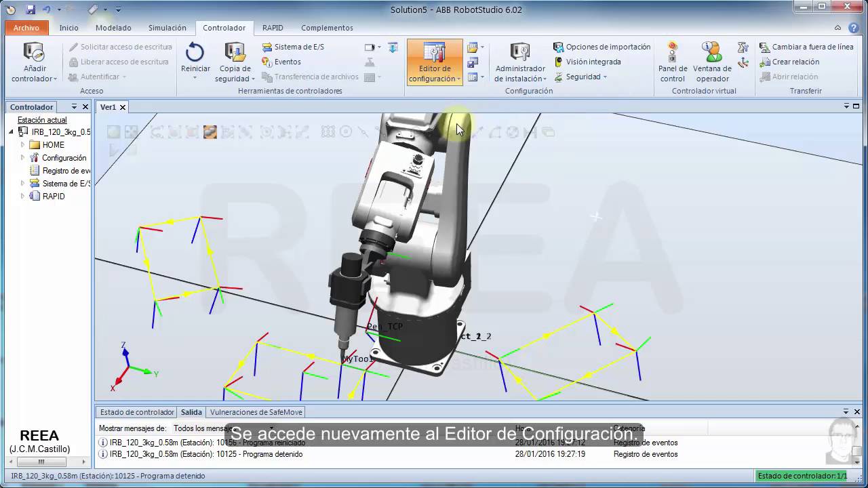Open Copia de seguridad backup icon
The image size is (868, 488).
click(235, 52)
